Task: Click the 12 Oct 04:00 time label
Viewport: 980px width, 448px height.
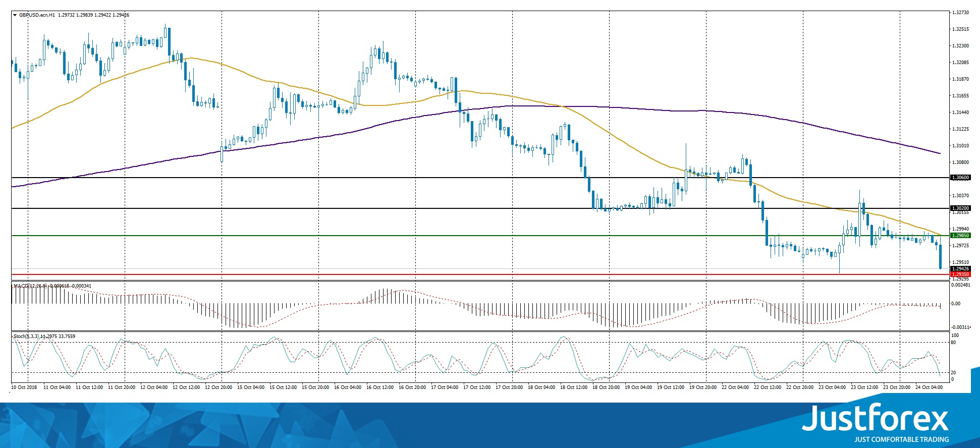Action: pyautogui.click(x=154, y=387)
